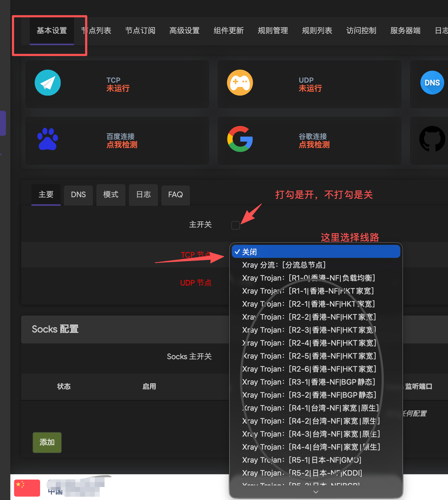Click 点我检测 under 谷歌连接

(314, 145)
